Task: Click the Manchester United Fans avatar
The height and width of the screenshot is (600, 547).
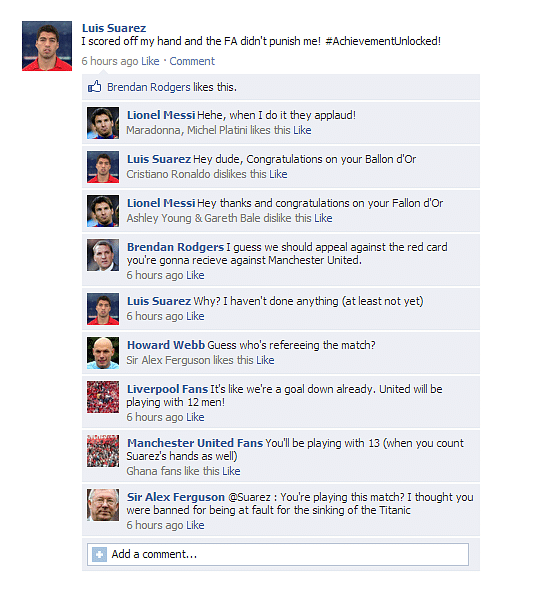Action: pos(103,451)
